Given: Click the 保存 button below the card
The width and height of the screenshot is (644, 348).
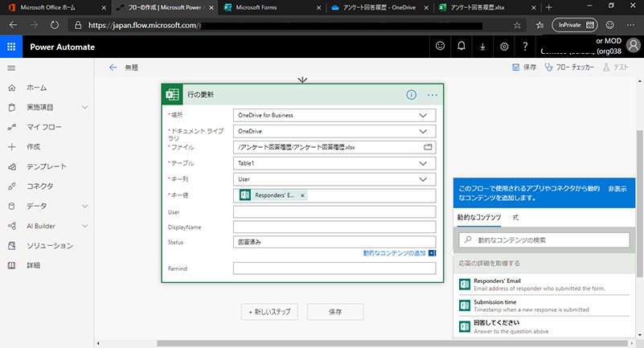Looking at the screenshot, I should (335, 312).
